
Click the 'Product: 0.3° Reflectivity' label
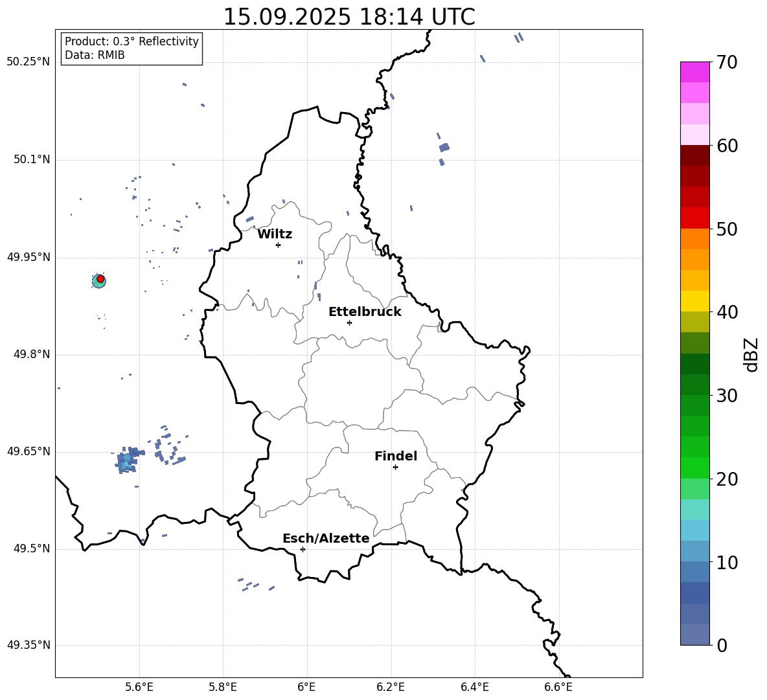(x=132, y=41)
